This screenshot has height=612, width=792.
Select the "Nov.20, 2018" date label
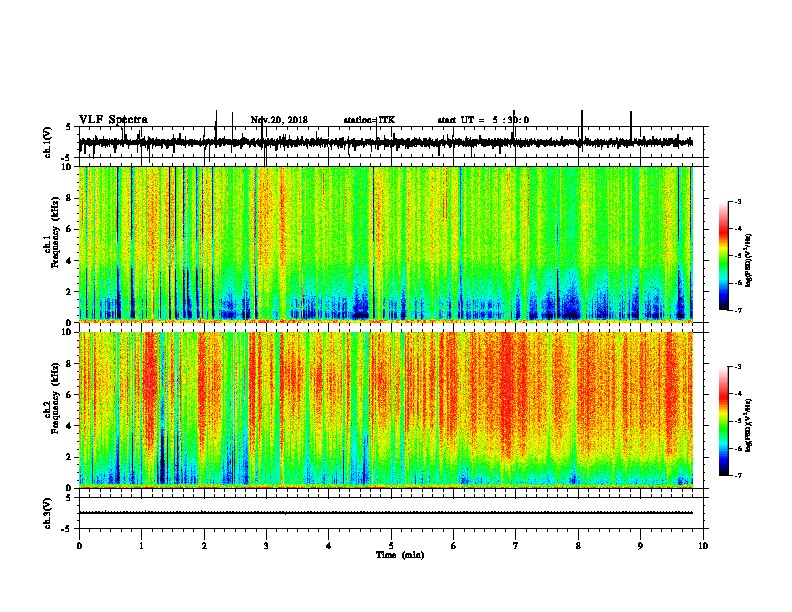coord(279,120)
